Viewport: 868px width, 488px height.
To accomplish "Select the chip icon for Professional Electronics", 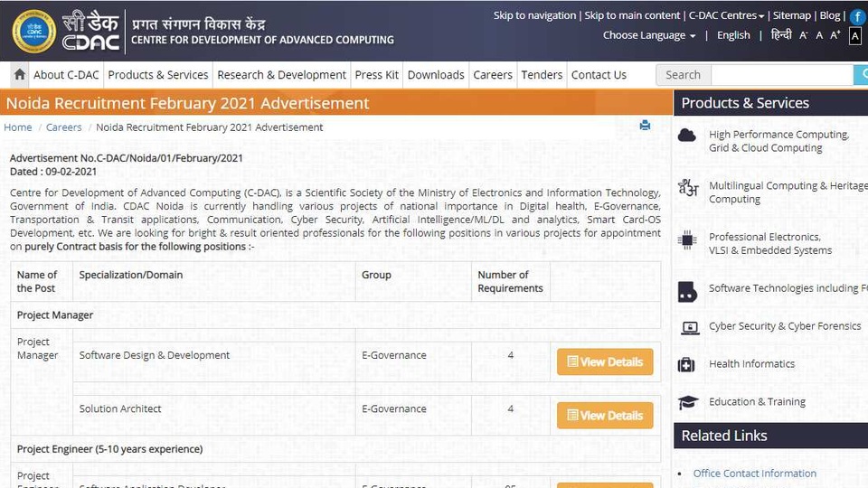I will pos(687,240).
